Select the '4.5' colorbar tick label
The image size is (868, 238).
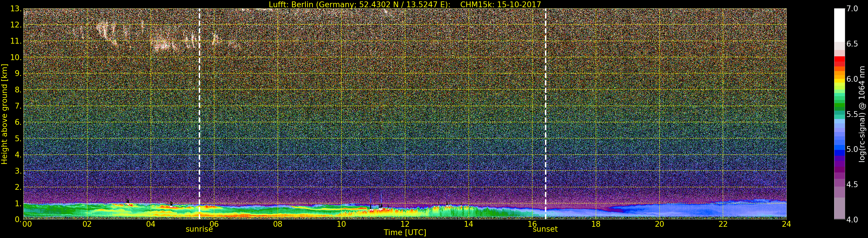coord(852,184)
